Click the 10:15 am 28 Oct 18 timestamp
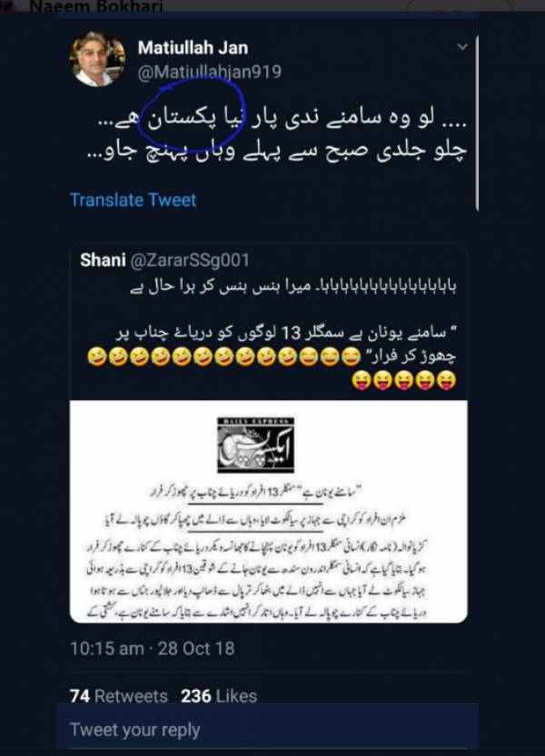Image resolution: width=545 pixels, height=756 pixels. pos(153,649)
